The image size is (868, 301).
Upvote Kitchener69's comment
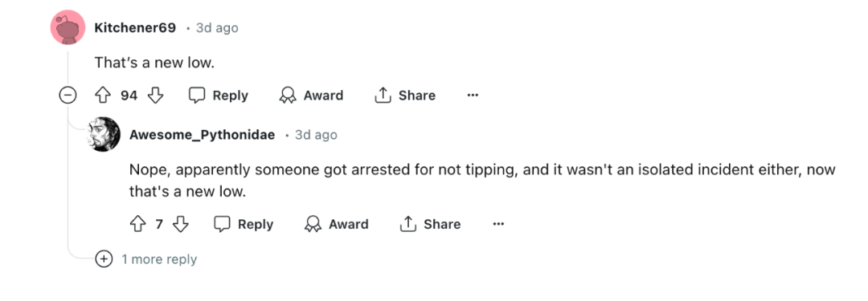(103, 96)
